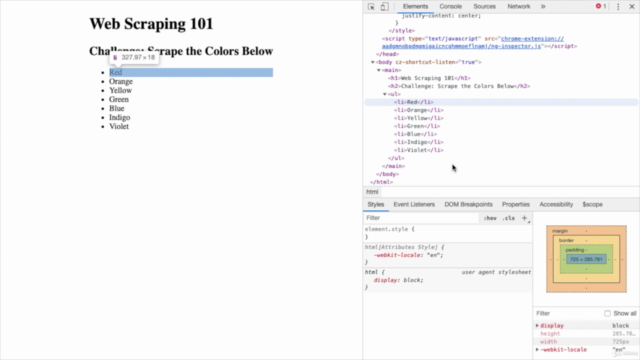Collapse the ul element node
The image size is (640, 360).
[384, 94]
